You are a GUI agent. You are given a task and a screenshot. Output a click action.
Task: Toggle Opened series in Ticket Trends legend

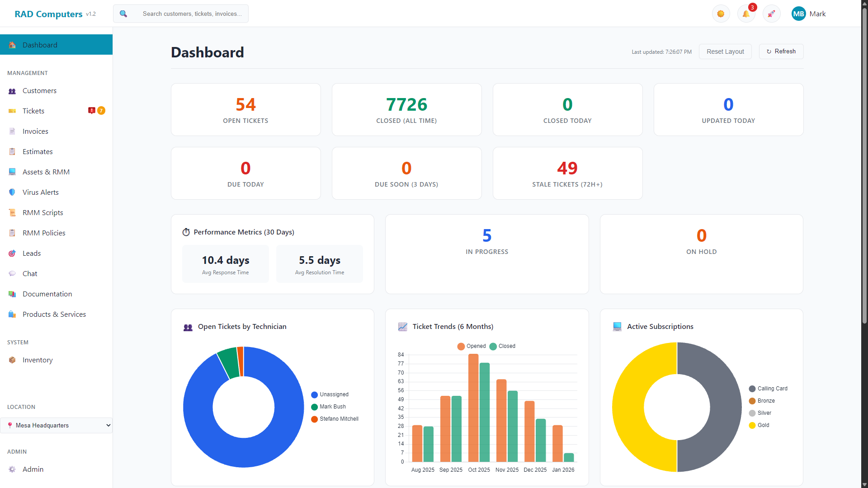pyautogui.click(x=471, y=346)
